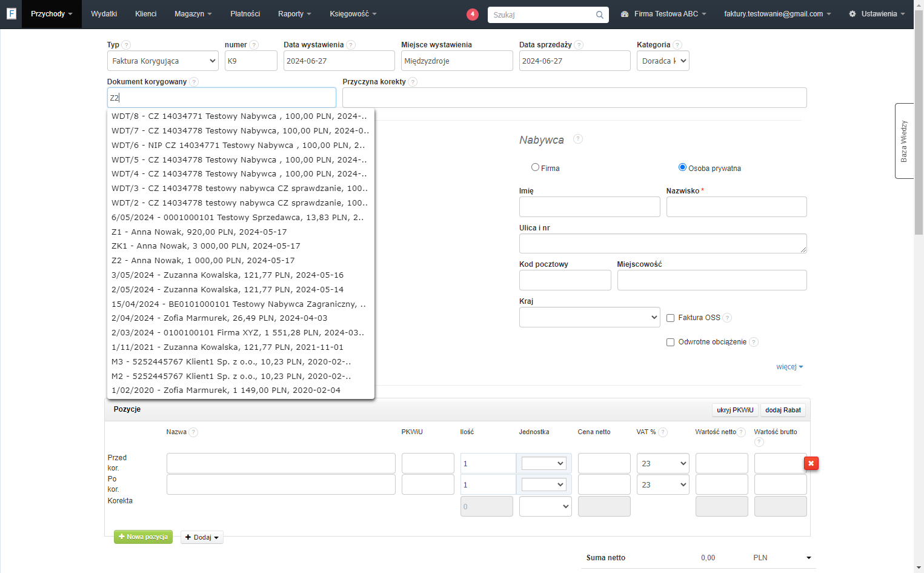Click help icon next to Odwrotne obciążenie
924x573 pixels.
click(x=754, y=342)
